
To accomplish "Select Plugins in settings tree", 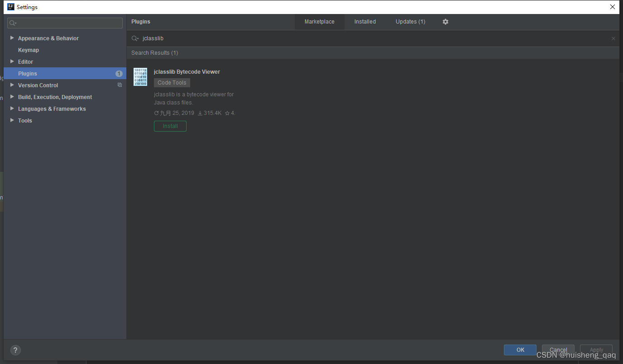I will click(65, 73).
